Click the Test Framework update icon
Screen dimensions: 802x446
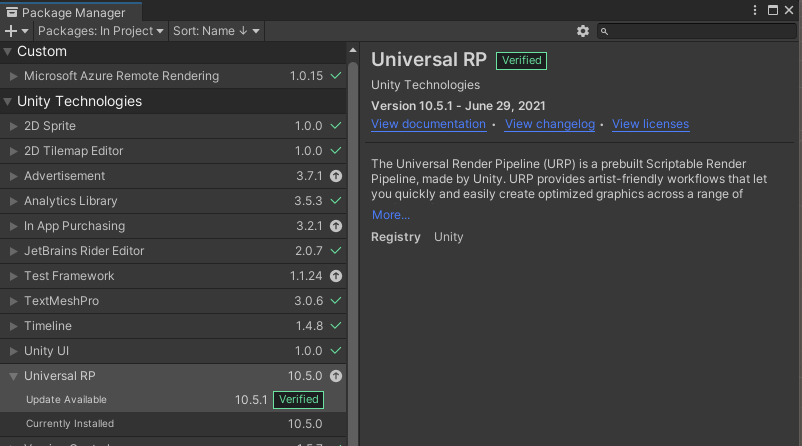(x=336, y=276)
